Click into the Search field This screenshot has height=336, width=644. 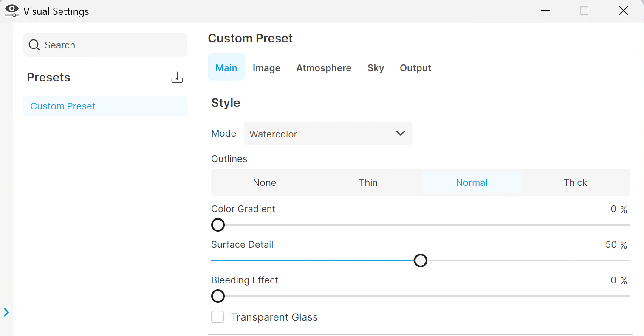point(105,45)
